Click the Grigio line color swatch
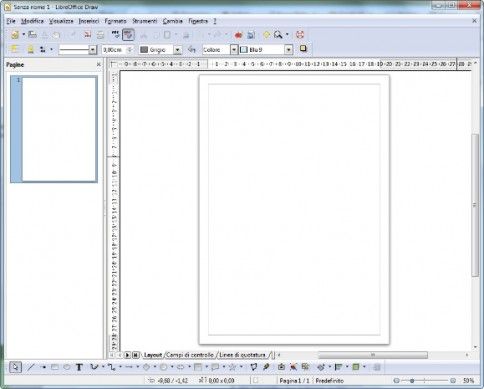Viewport: 484px width, 389px height. [144, 50]
